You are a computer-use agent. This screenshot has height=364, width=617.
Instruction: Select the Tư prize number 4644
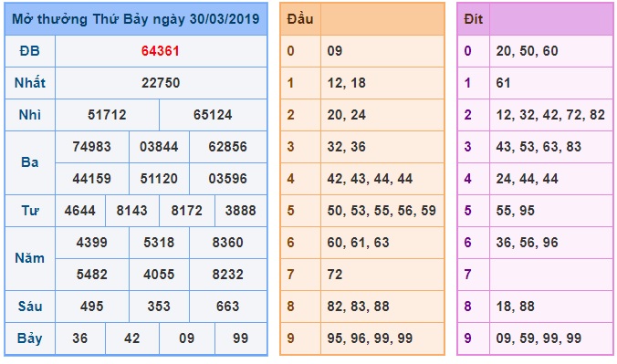coord(80,210)
